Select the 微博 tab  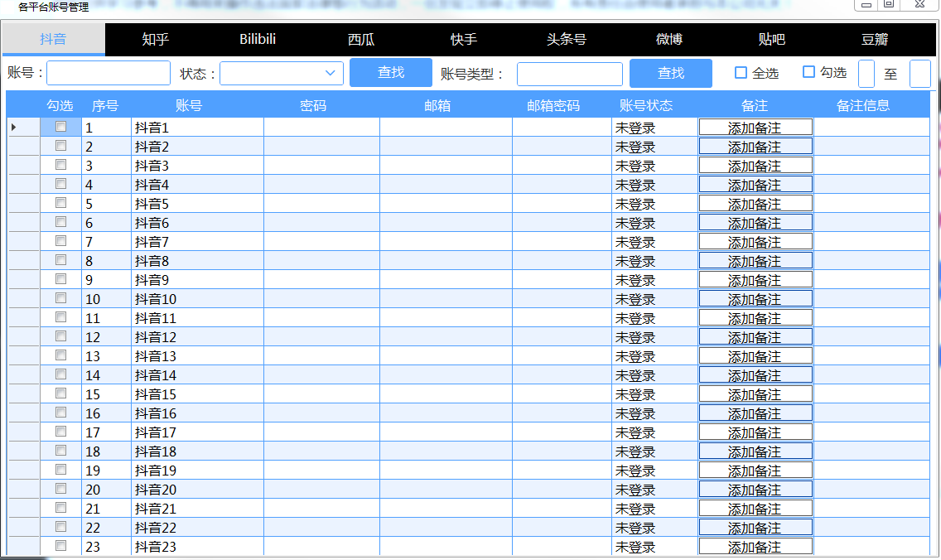[x=669, y=40]
